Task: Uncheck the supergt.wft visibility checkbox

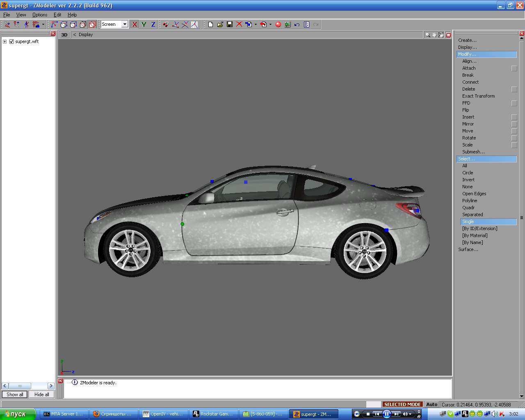Action: tap(11, 41)
